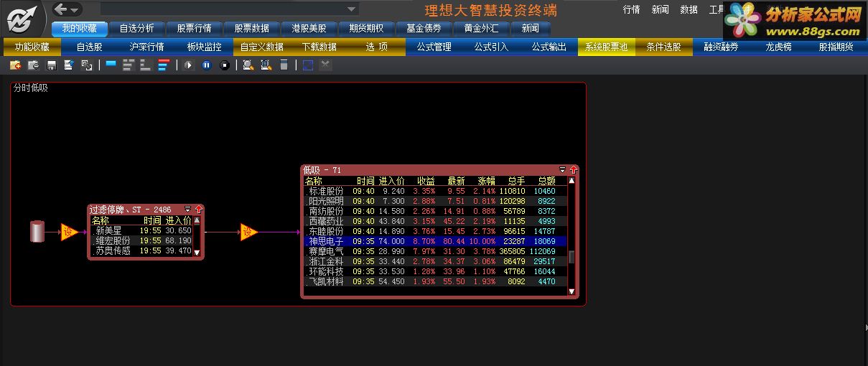Click 龙虎榜 button
868x366 pixels.
[x=779, y=47]
